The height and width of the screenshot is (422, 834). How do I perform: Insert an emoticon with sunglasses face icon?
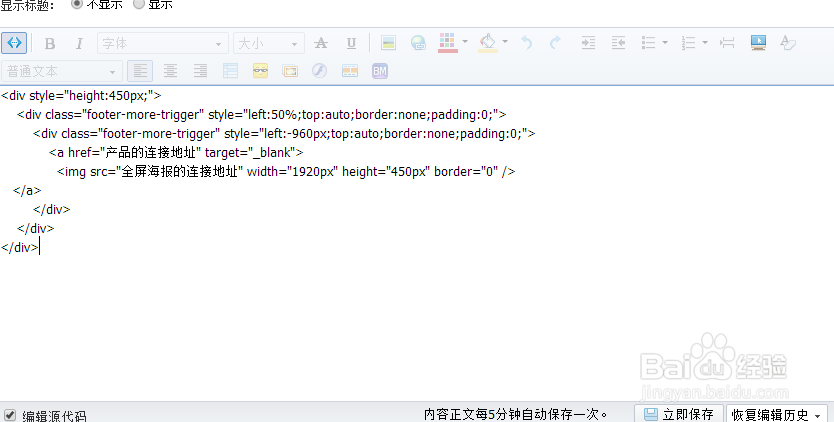click(x=260, y=71)
